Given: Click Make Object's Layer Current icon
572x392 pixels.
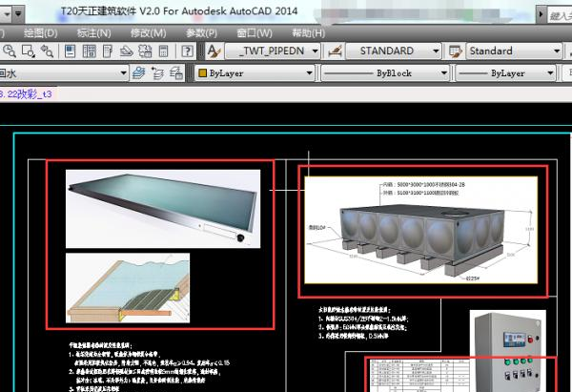Looking at the screenshot, I should (138, 73).
